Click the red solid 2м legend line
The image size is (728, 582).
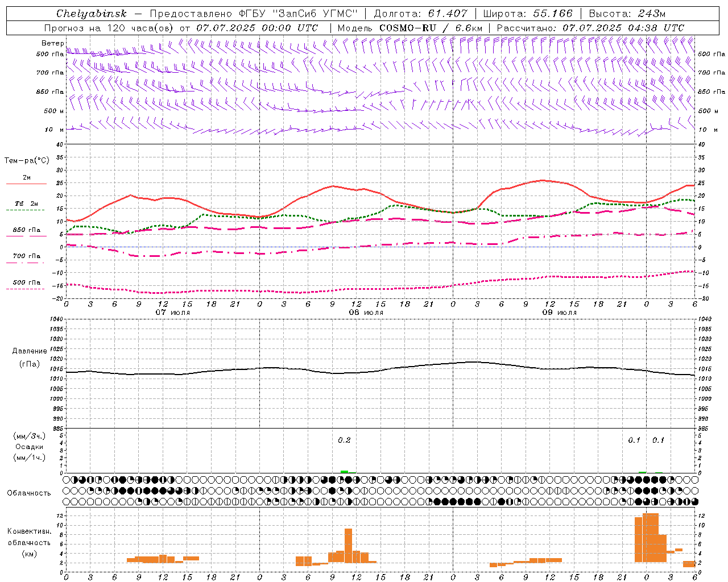point(26,184)
